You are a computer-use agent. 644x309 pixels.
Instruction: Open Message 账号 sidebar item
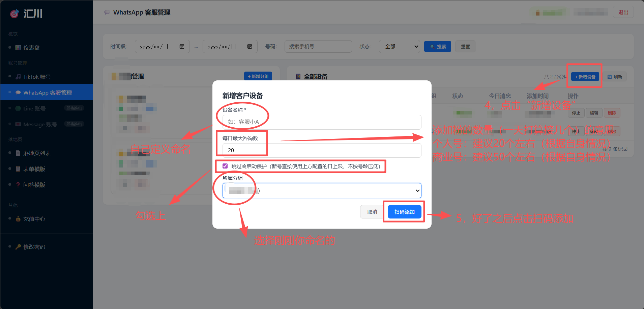pos(47,124)
